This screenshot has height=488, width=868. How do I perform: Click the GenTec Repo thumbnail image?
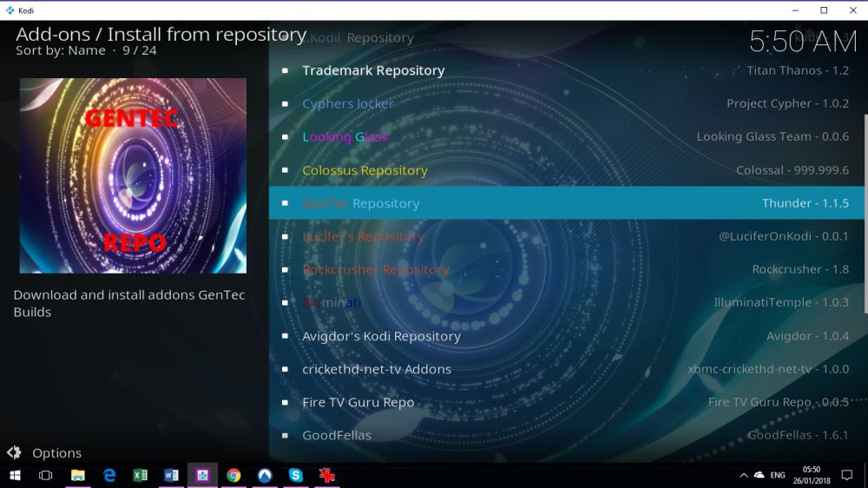coord(133,175)
